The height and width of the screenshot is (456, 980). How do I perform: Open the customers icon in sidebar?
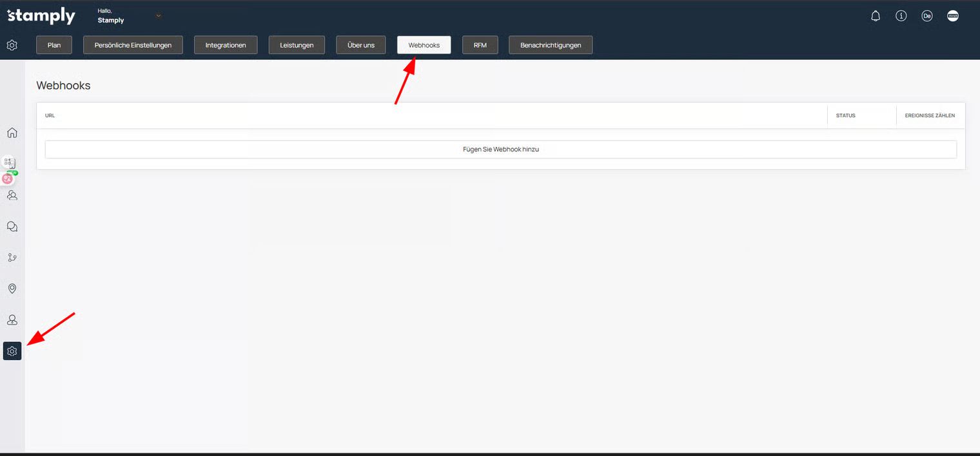click(x=12, y=195)
